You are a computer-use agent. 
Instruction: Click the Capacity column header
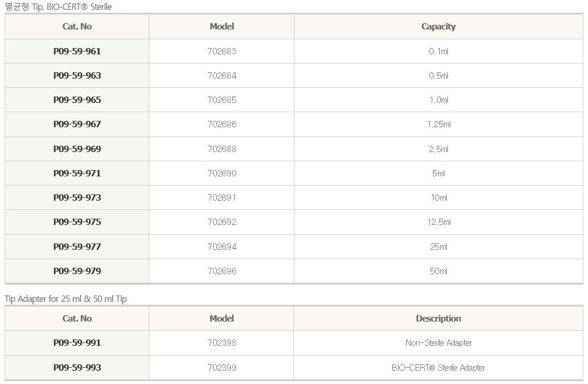coord(439,27)
